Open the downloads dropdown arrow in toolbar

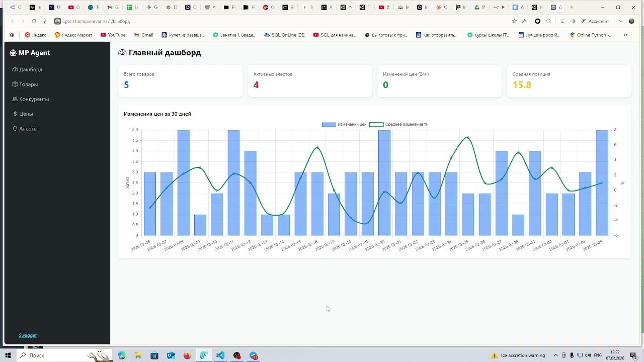coord(621,21)
